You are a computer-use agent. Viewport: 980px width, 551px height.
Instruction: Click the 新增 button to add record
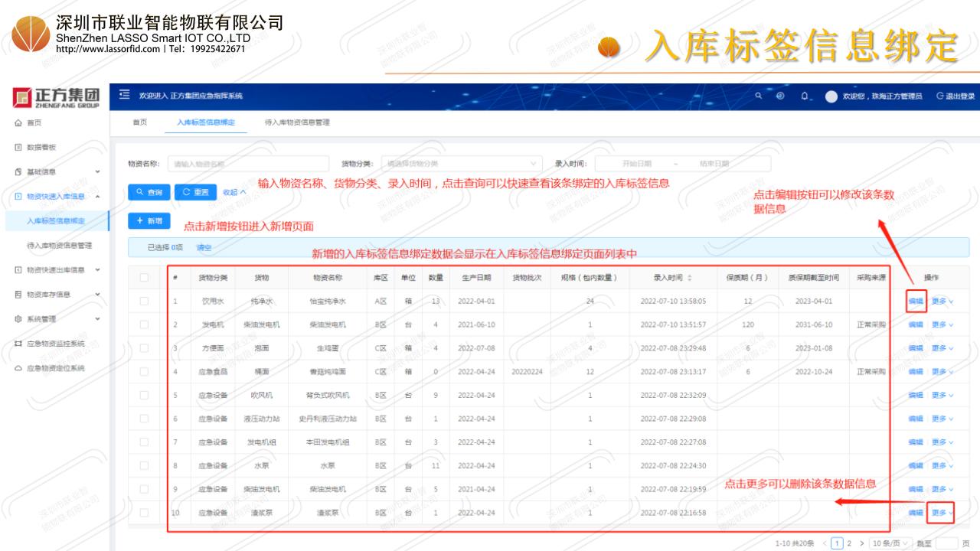click(149, 220)
